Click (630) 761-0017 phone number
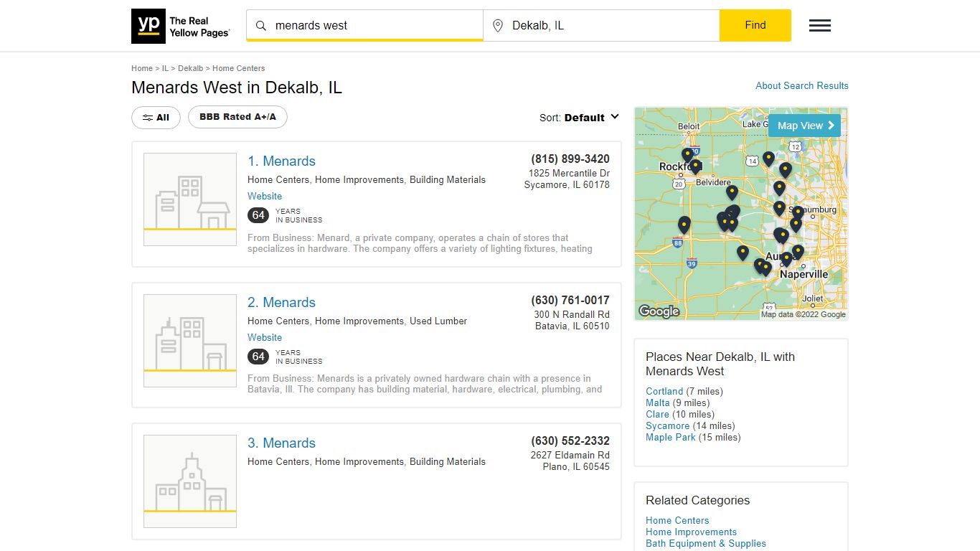Image resolution: width=980 pixels, height=551 pixels. click(570, 300)
